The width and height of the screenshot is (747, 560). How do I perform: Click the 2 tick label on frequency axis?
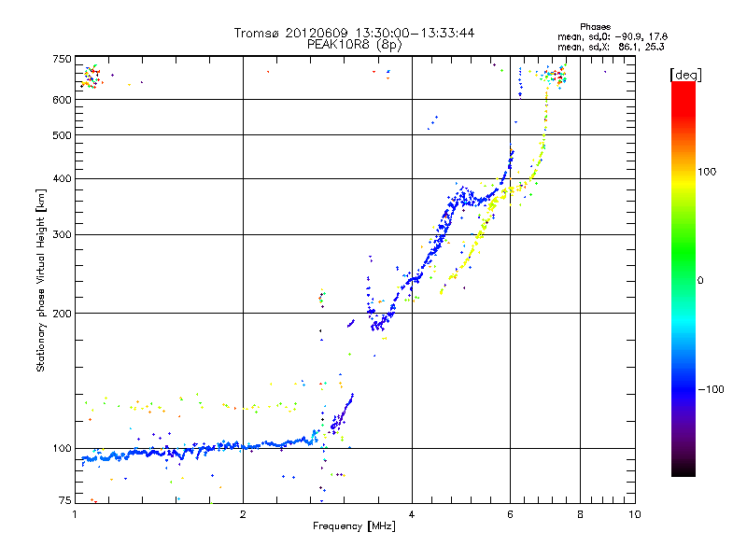click(x=243, y=514)
